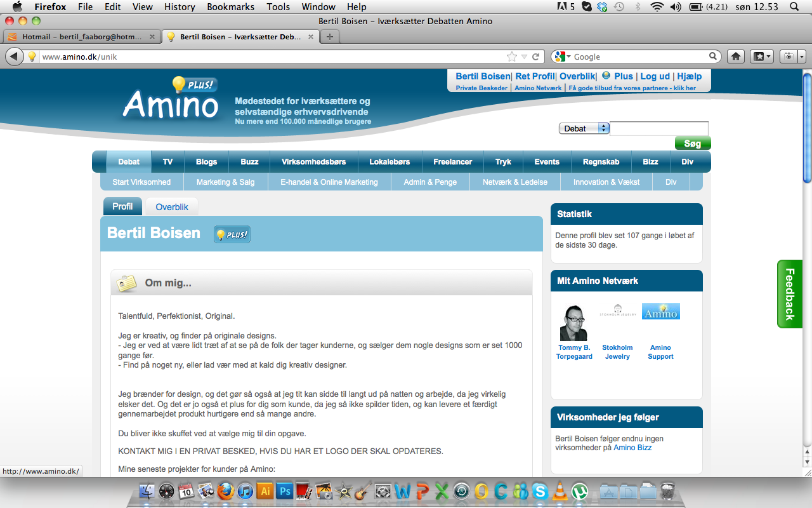Image resolution: width=812 pixels, height=508 pixels.
Task: Open the E-handel & Online Marketing subcategory
Action: (x=329, y=182)
